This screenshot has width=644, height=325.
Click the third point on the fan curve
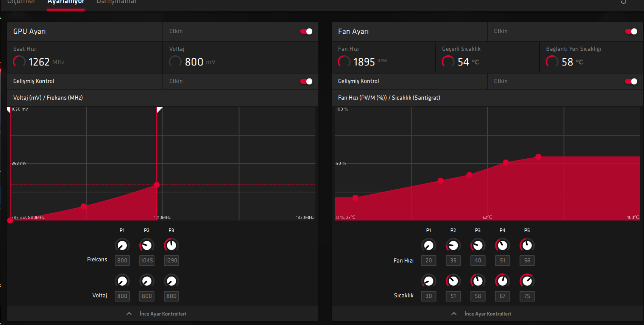coord(469,175)
